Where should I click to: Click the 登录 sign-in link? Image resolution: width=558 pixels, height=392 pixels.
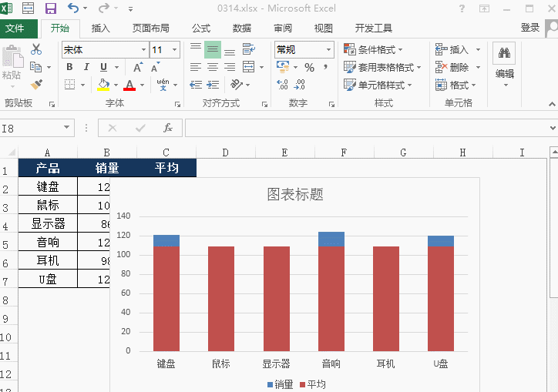pos(530,28)
